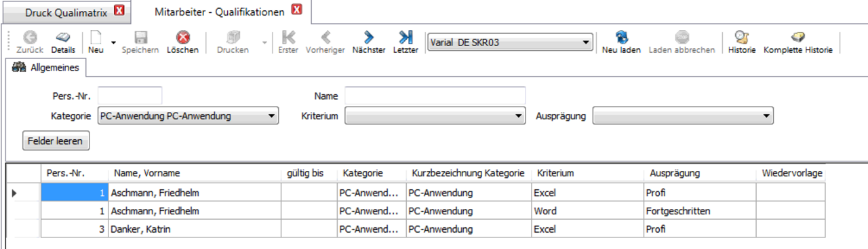The width and height of the screenshot is (868, 249).
Task: Go to Nächster record
Action: point(369,37)
